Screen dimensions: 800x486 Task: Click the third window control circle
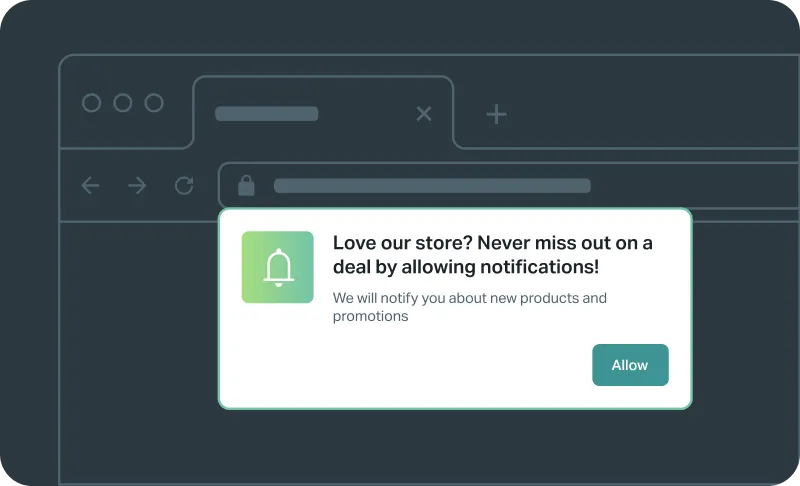(154, 103)
